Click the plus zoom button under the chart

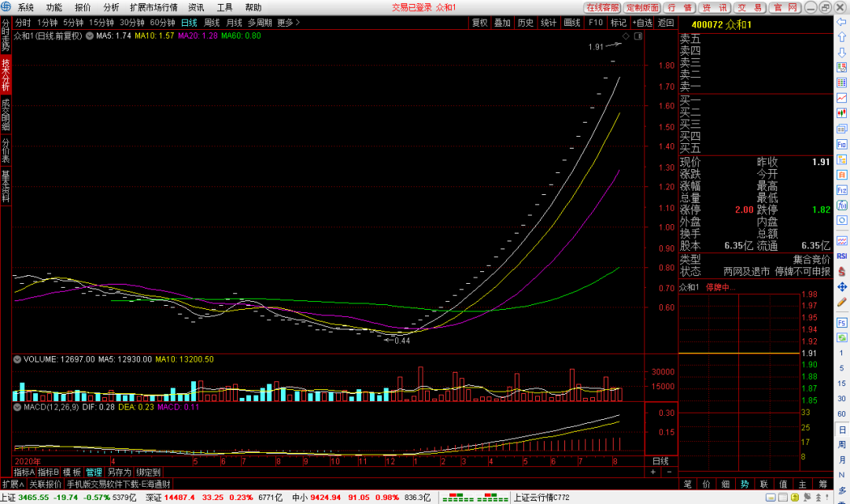(652, 473)
